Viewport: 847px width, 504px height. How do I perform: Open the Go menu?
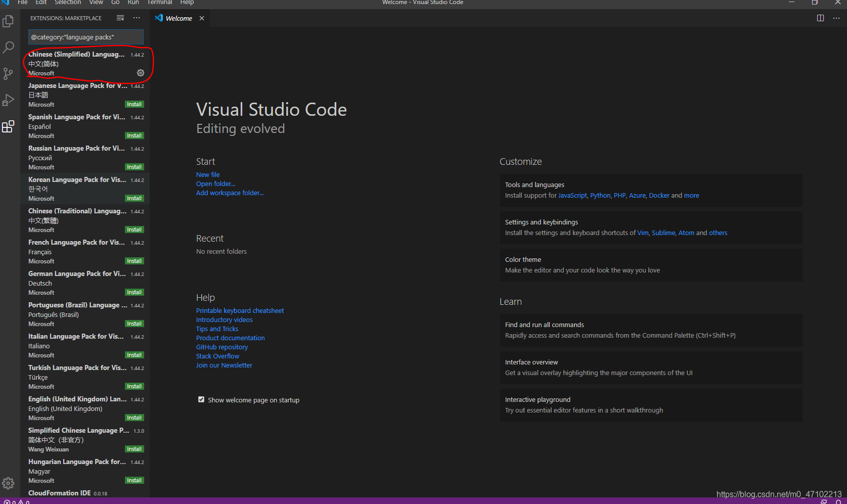pyautogui.click(x=115, y=3)
